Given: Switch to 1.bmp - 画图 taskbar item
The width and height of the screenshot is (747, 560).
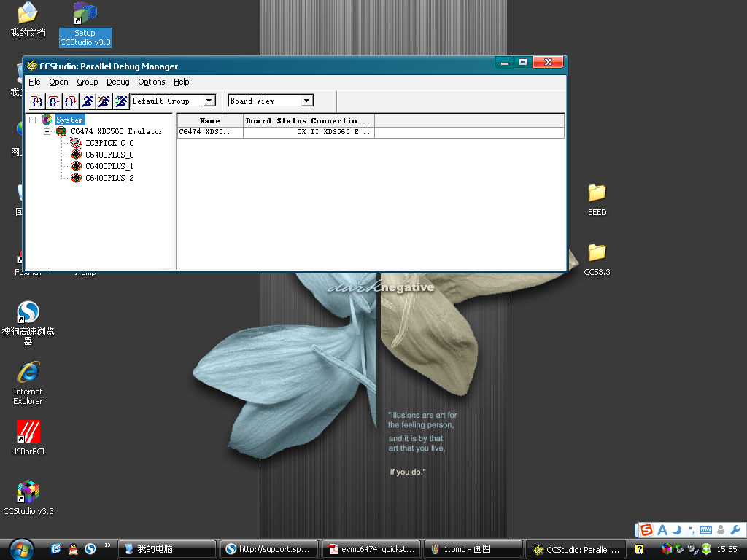Looking at the screenshot, I should point(473,549).
